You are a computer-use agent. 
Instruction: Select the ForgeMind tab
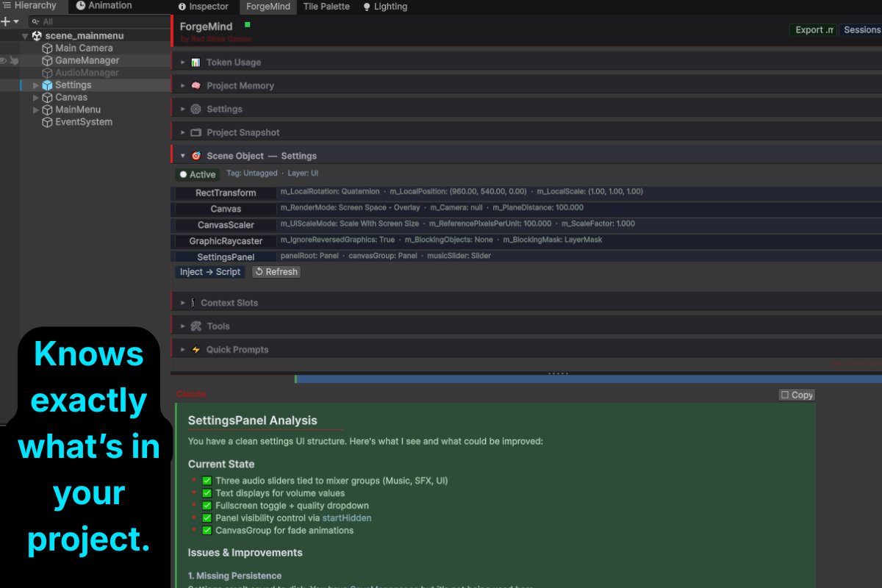point(268,7)
